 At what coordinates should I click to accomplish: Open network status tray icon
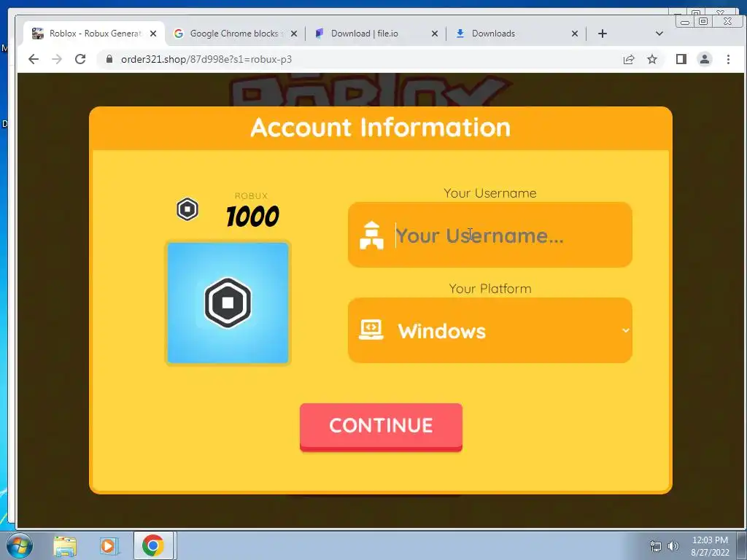(x=656, y=546)
